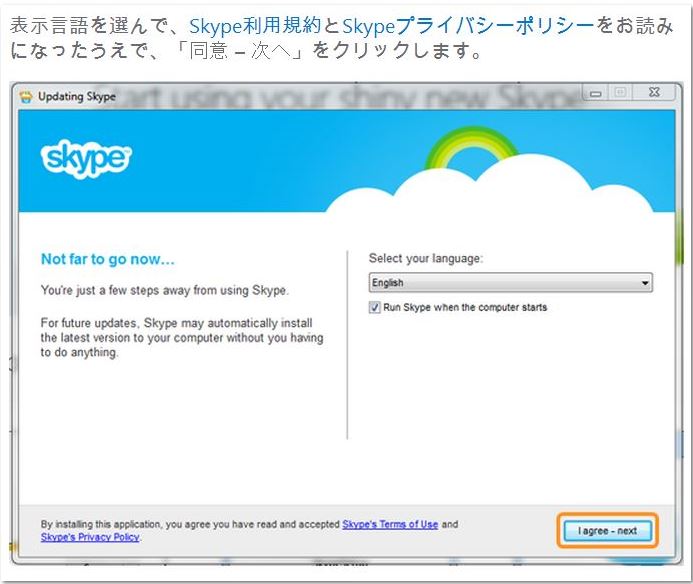Open Skype's Privacy Policy link

[90, 537]
